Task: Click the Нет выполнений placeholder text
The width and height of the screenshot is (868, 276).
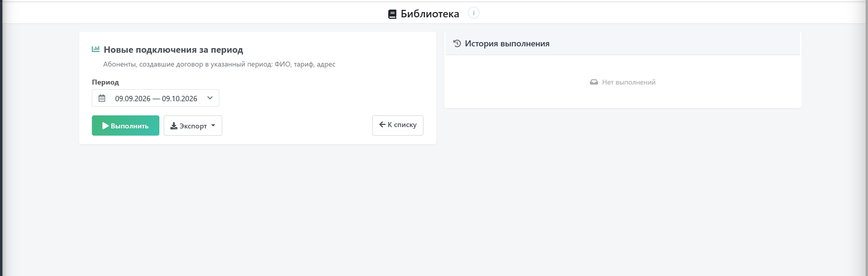Action: point(629,82)
